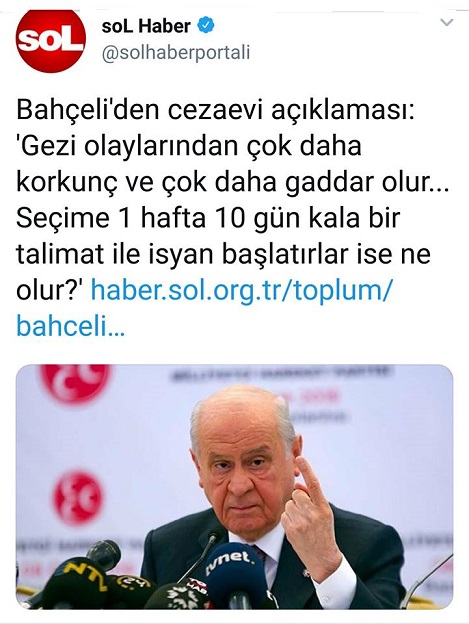Select the line "Bahçeli'den cezaevi açıklaması"
This screenshot has width=469, height=624.
tap(215, 110)
